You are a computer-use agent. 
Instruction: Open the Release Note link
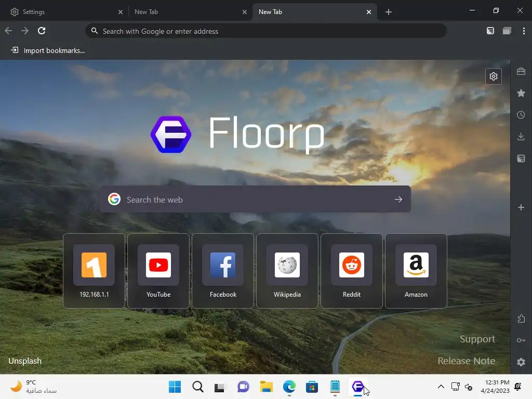(x=466, y=361)
